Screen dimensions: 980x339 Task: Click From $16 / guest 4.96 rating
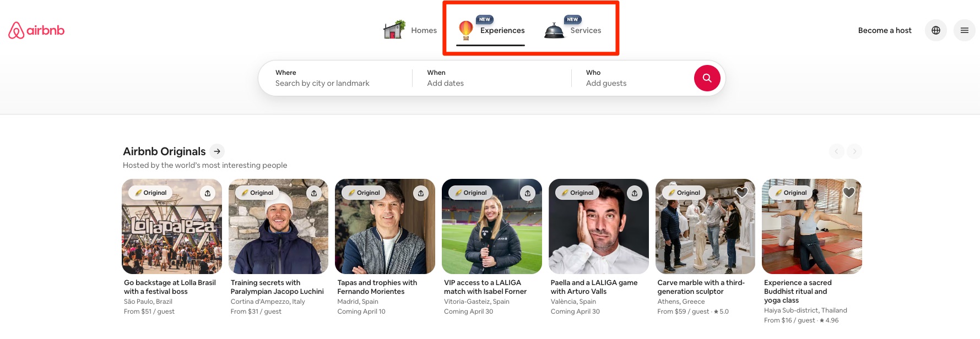(802, 320)
